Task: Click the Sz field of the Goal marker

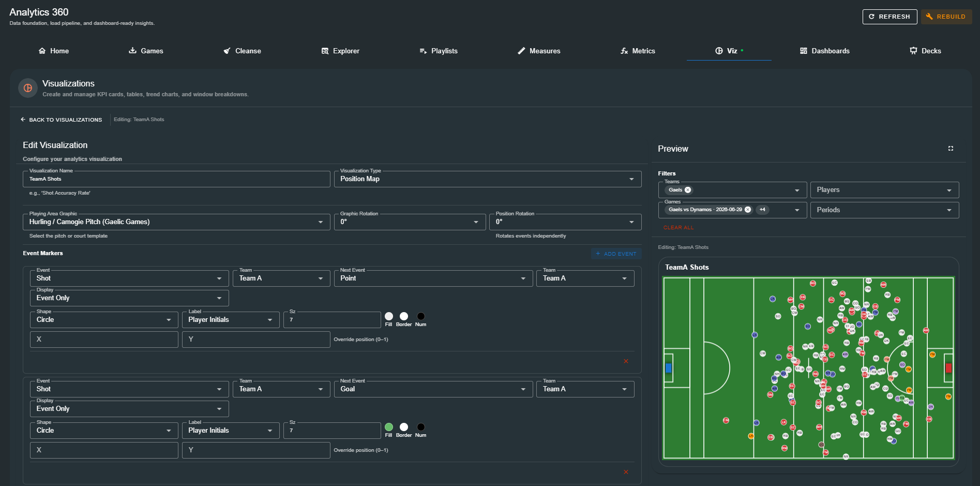Action: [332, 431]
